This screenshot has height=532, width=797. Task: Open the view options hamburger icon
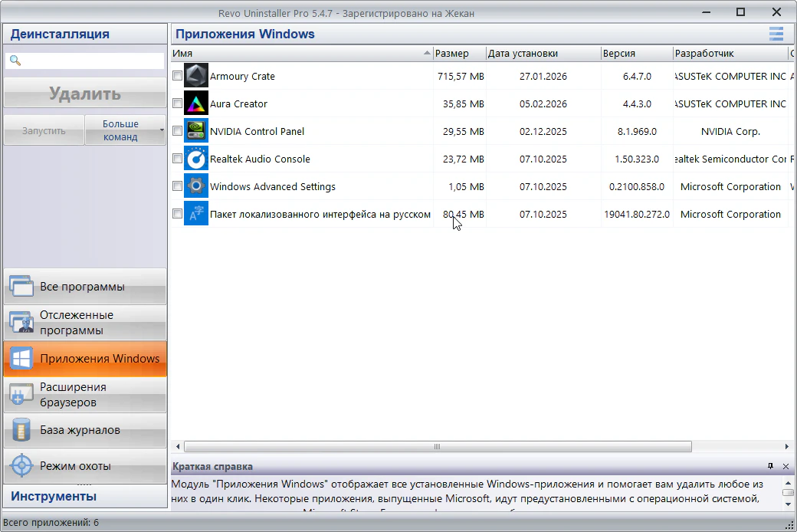776,34
